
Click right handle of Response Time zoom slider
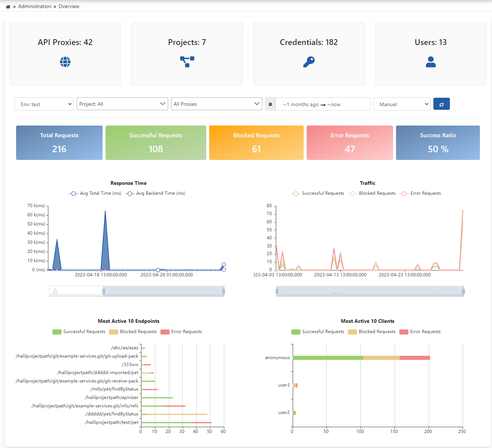coord(223,291)
